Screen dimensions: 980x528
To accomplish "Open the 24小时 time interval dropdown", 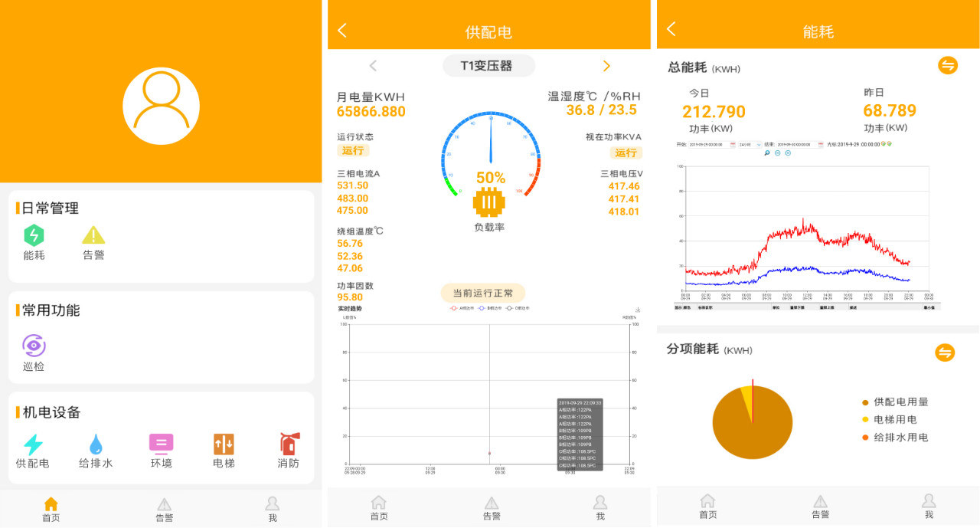I will 755,145.
